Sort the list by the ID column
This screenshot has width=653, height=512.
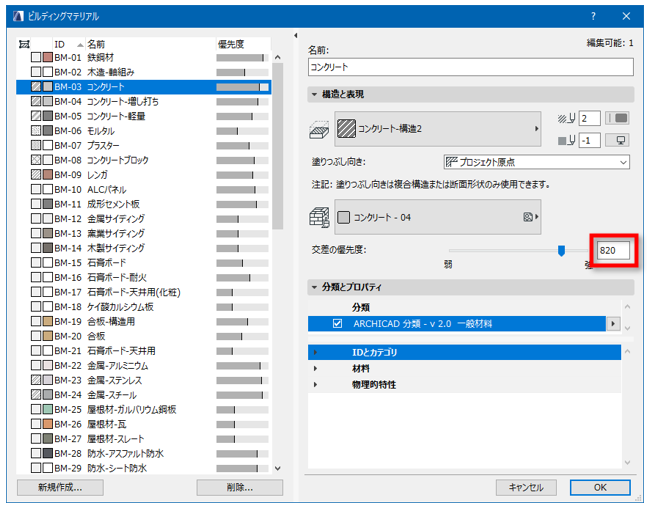[x=68, y=44]
